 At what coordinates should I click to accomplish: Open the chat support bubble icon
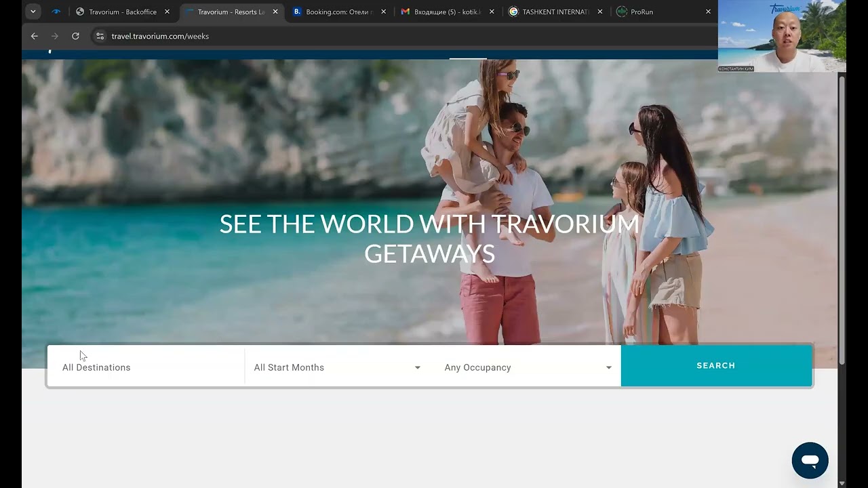point(810,461)
